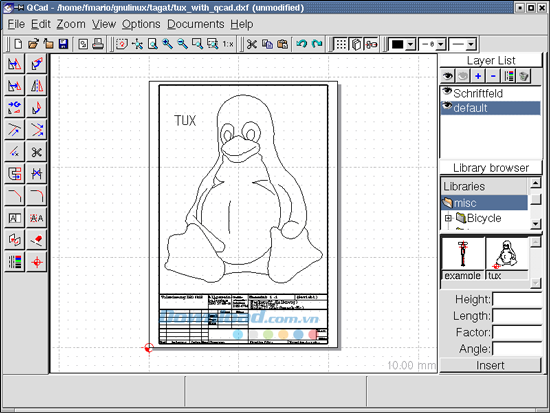Print the drawing
Image resolution: width=550 pixels, height=413 pixels.
coord(98,44)
